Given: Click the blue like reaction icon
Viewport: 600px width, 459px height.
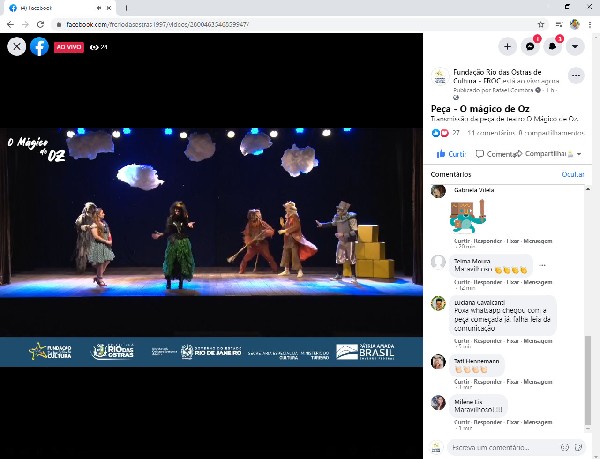Looking at the screenshot, I should pos(435,133).
